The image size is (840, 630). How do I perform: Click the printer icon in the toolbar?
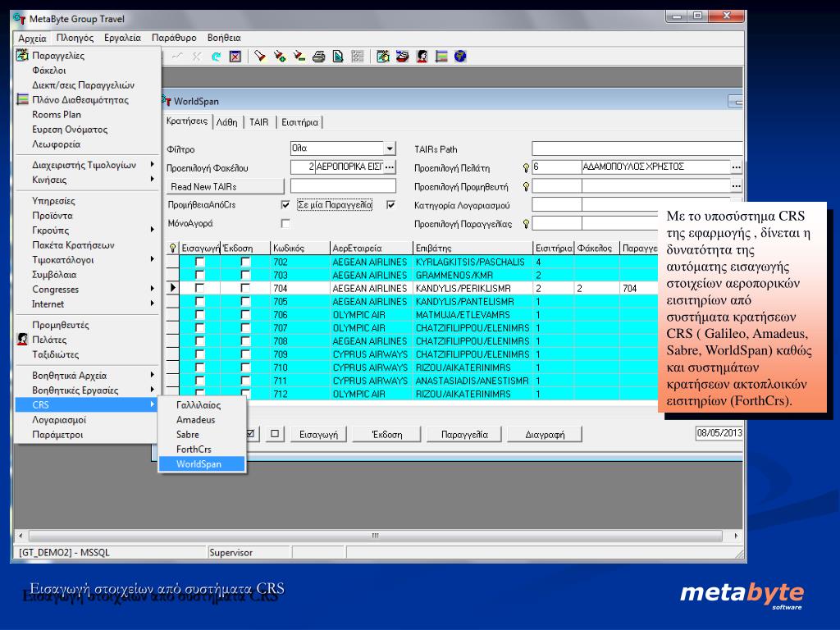pyautogui.click(x=319, y=57)
